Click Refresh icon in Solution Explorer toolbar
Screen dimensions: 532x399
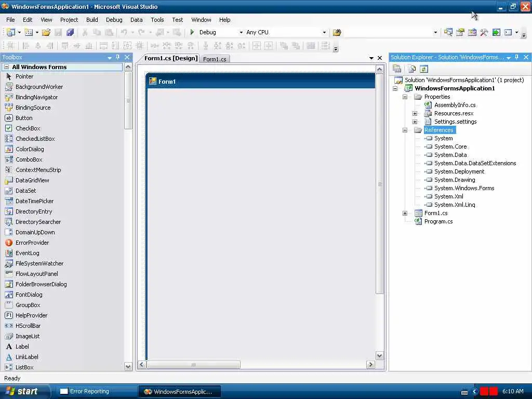424,69
